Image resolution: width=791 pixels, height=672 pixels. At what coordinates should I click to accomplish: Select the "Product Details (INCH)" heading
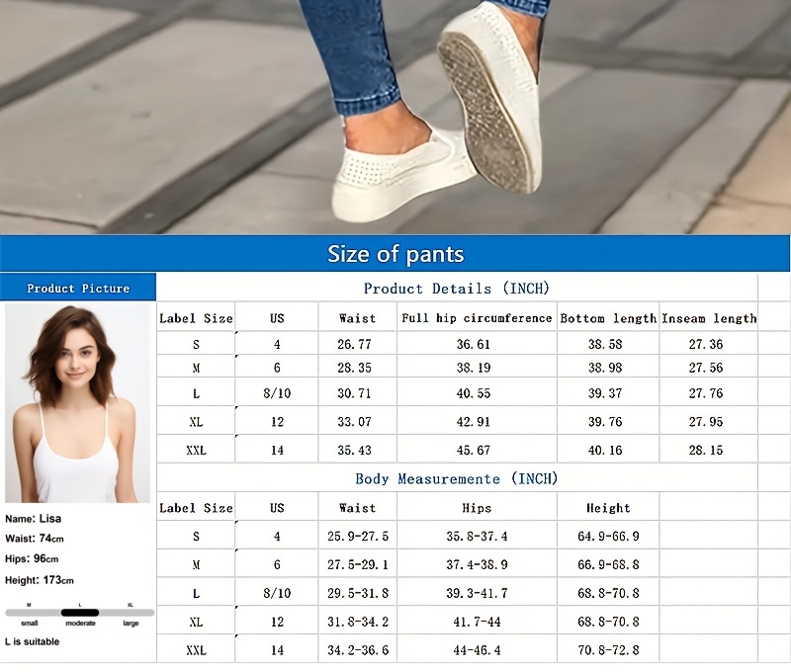pyautogui.click(x=456, y=289)
